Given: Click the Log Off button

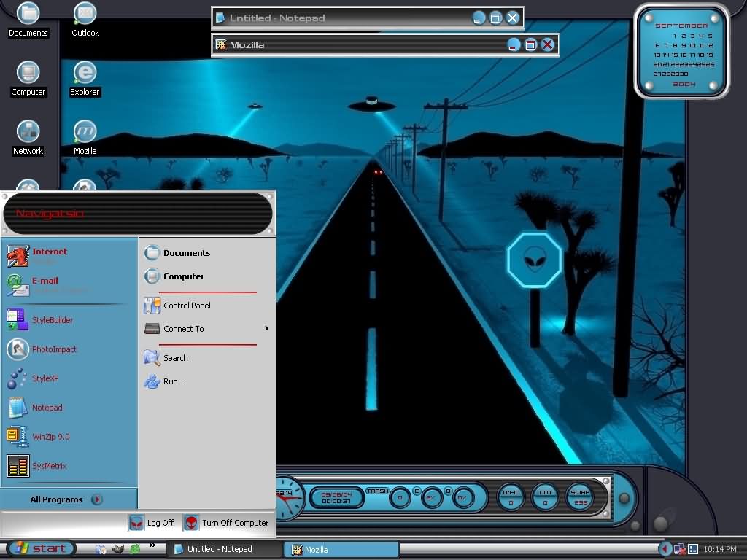Looking at the screenshot, I should [152, 523].
